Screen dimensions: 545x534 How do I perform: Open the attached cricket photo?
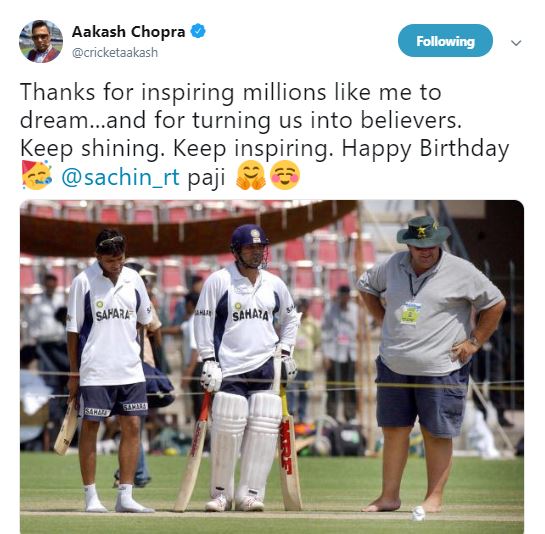(272, 367)
